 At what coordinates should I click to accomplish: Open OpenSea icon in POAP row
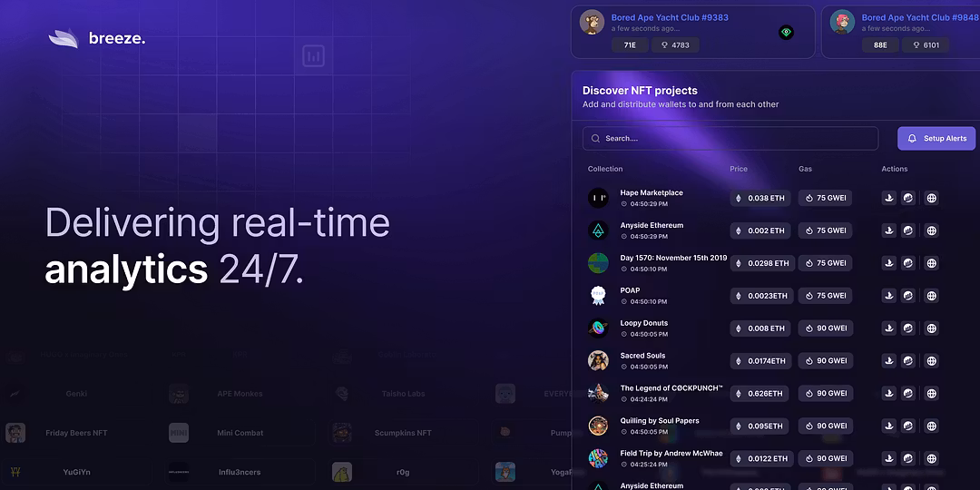click(888, 296)
